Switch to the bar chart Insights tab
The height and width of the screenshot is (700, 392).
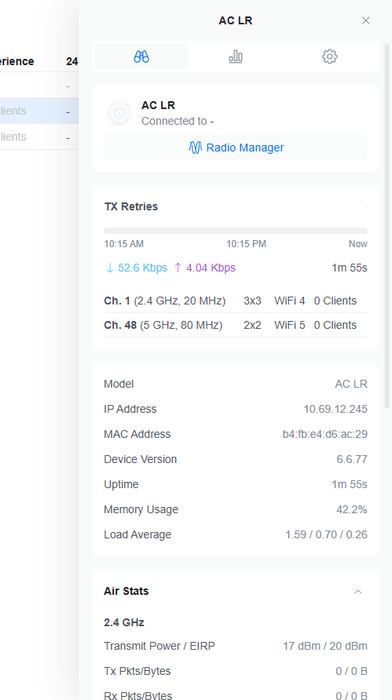tap(236, 57)
